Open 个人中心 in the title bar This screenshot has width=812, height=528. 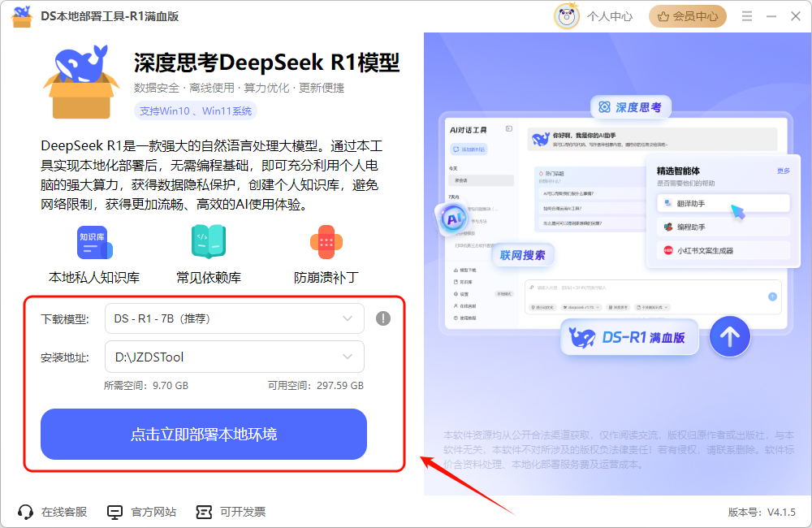click(610, 15)
